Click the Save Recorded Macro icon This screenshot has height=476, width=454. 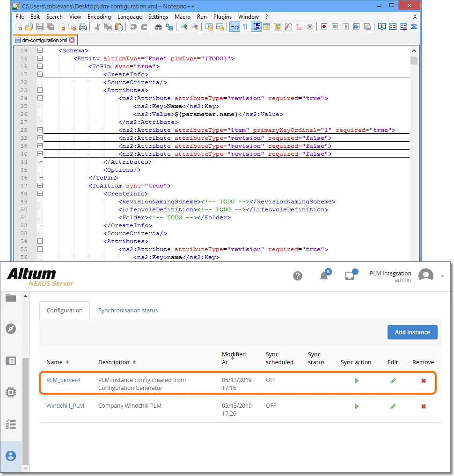pos(367,27)
